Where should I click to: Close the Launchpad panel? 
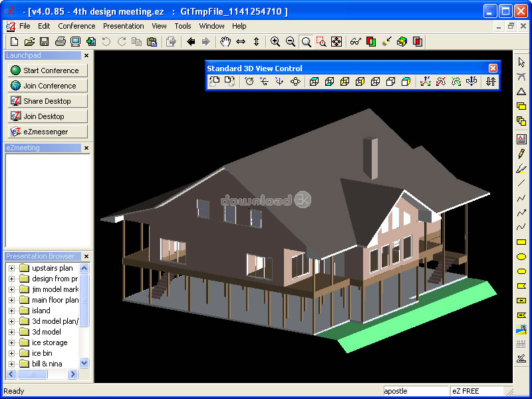86,56
